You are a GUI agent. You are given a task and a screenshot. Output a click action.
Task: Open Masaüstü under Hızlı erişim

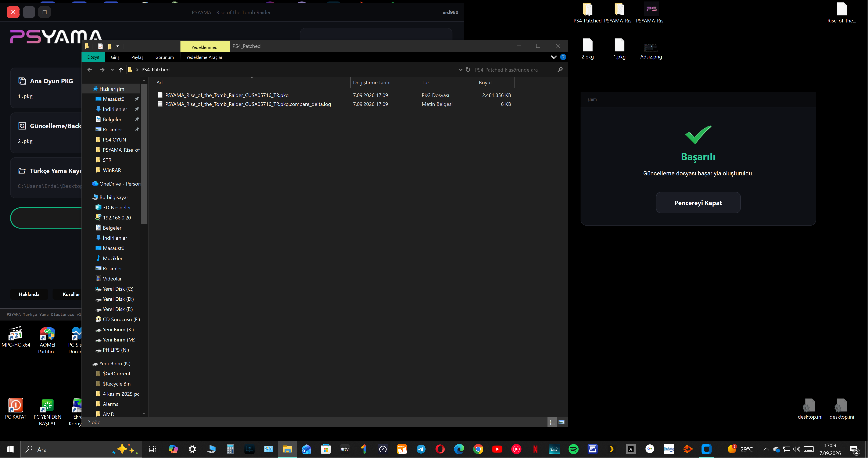[113, 99]
